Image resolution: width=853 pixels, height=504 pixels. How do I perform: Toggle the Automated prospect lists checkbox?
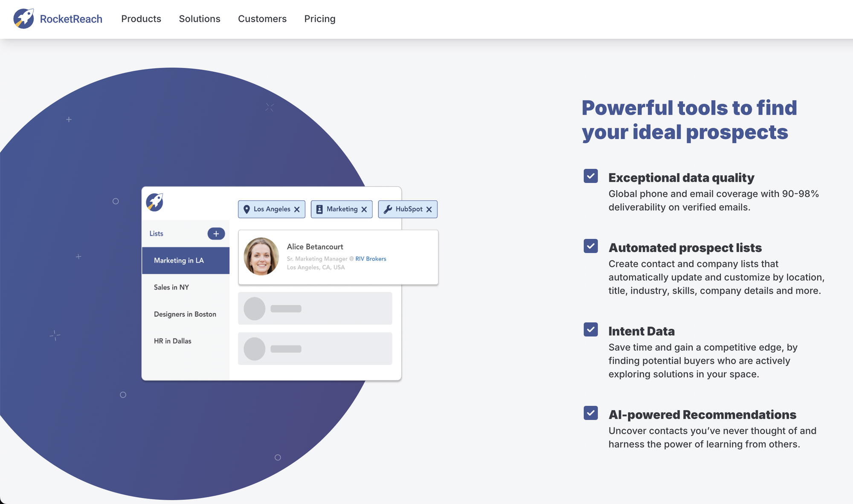591,246
